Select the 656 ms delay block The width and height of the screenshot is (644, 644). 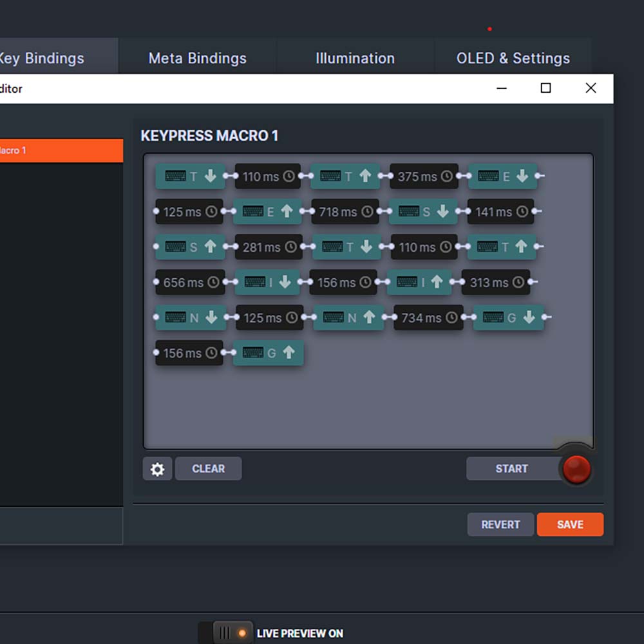[x=189, y=283]
